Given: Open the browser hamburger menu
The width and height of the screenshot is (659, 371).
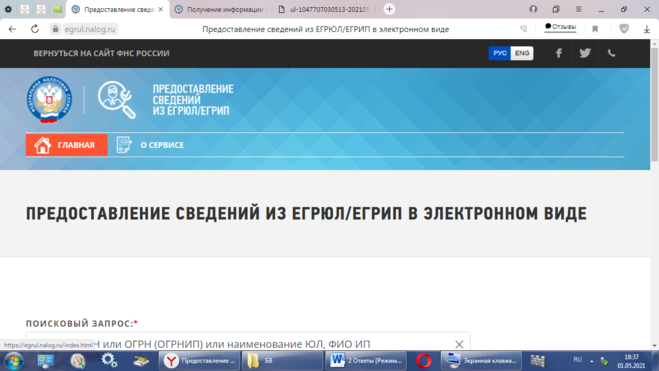Looking at the screenshot, I should [578, 9].
